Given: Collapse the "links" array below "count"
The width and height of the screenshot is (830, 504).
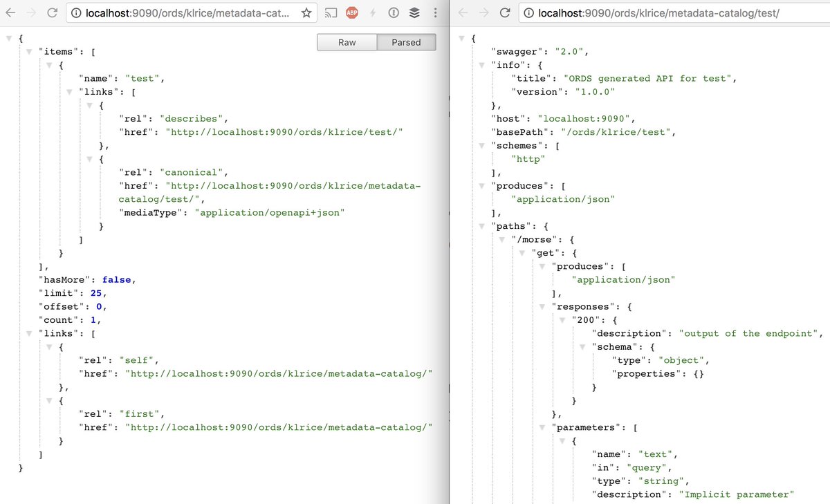Looking at the screenshot, I should pyautogui.click(x=28, y=333).
